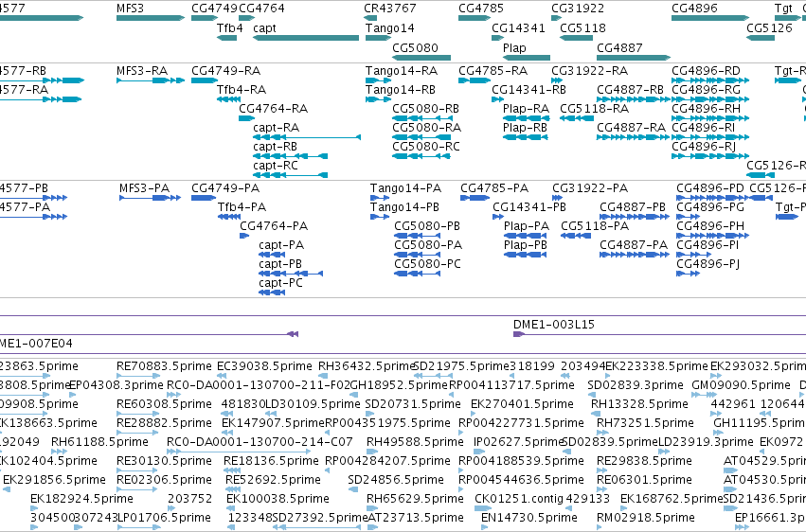The width and height of the screenshot is (806, 532).
Task: Open the RC0-DA0001-130700-214-C07 EST label
Action: tap(260, 442)
